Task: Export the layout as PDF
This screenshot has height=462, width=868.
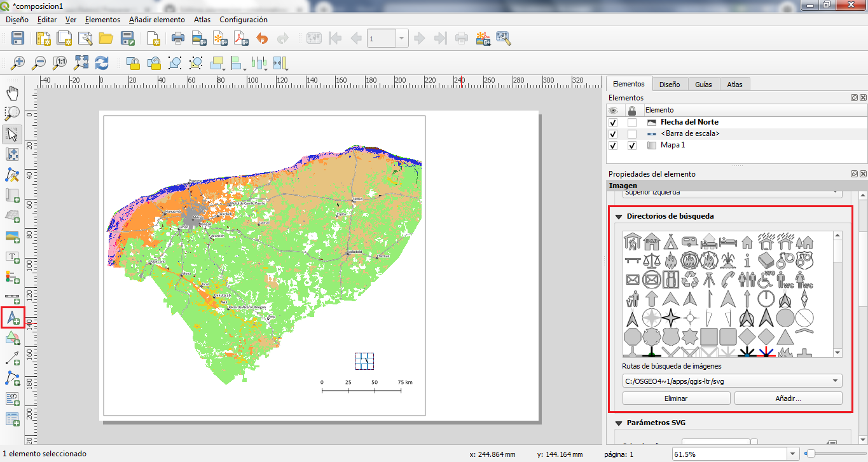Action: pyautogui.click(x=241, y=38)
